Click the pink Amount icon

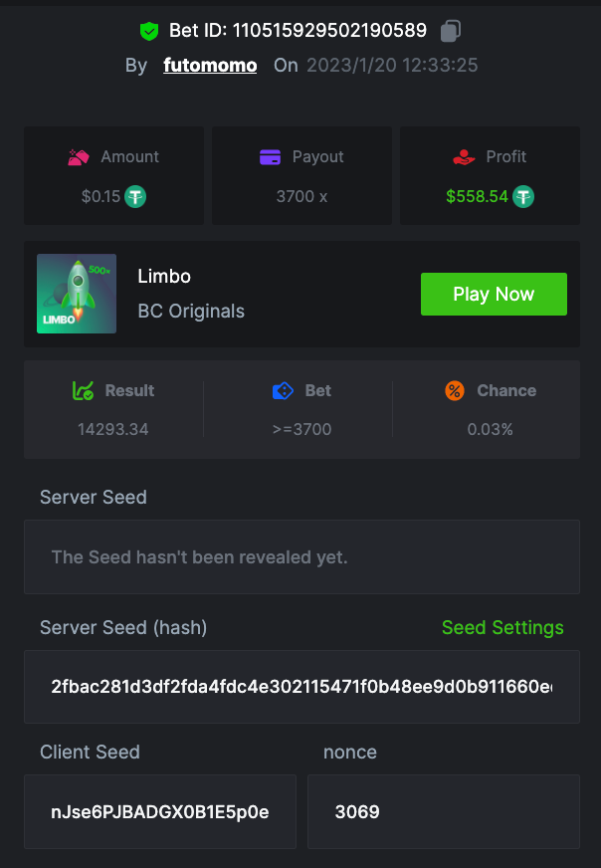point(79,156)
